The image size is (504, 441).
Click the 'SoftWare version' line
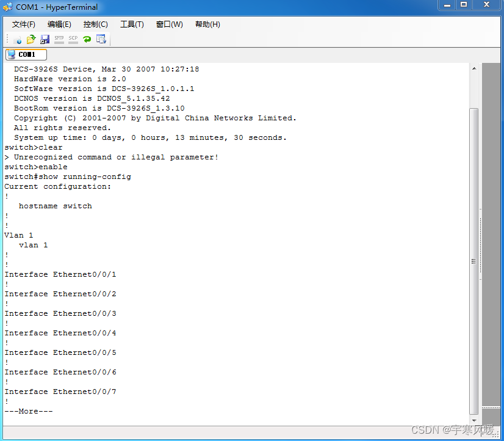click(x=104, y=89)
